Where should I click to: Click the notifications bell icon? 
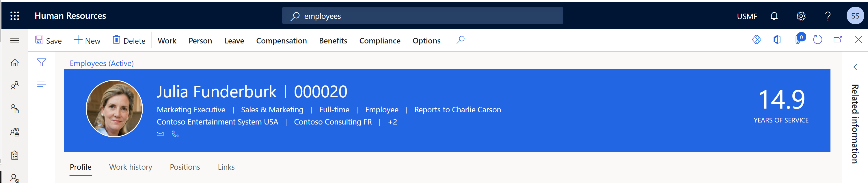tap(774, 16)
